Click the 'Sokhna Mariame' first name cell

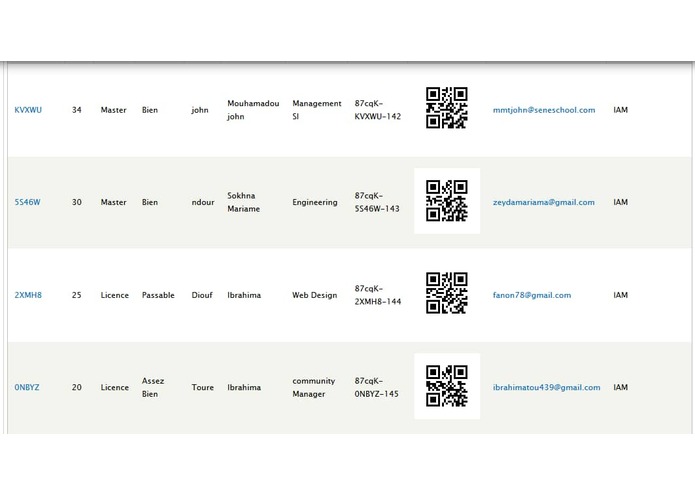(x=244, y=202)
